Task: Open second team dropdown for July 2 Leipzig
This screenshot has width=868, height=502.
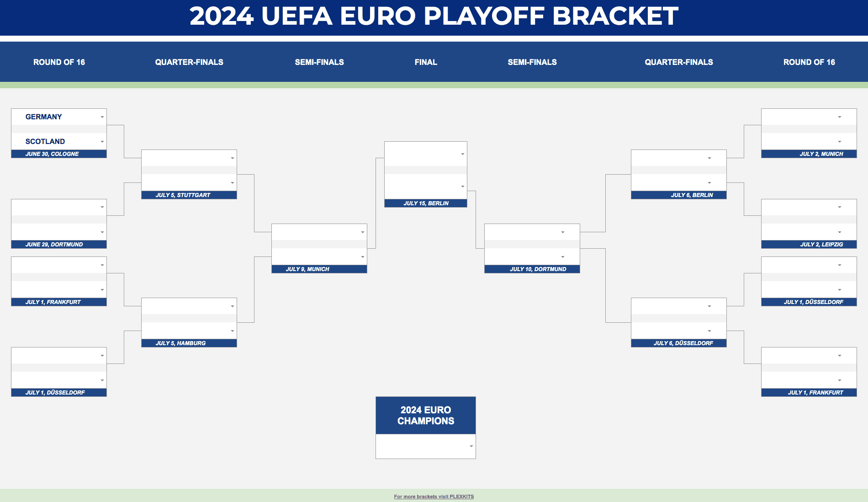Action: [839, 232]
